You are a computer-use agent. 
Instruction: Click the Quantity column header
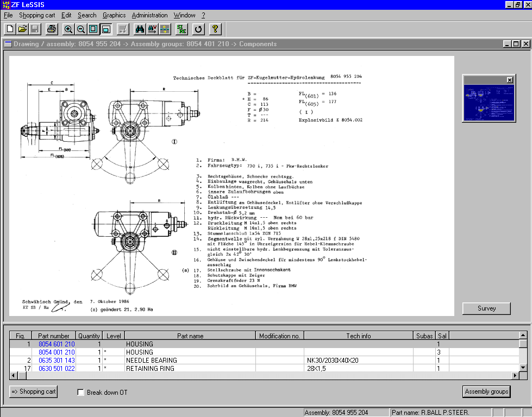89,336
